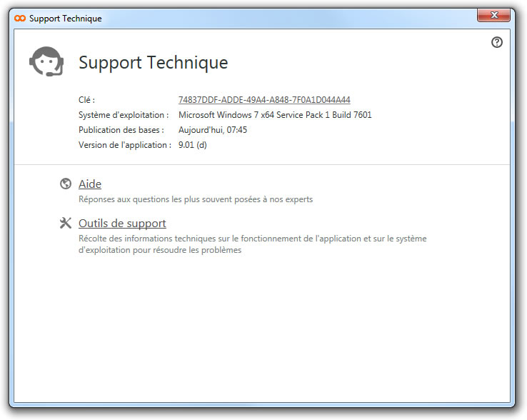Viewport: 527px width, 420px height.
Task: Click the window title bar text
Action: coord(66,18)
